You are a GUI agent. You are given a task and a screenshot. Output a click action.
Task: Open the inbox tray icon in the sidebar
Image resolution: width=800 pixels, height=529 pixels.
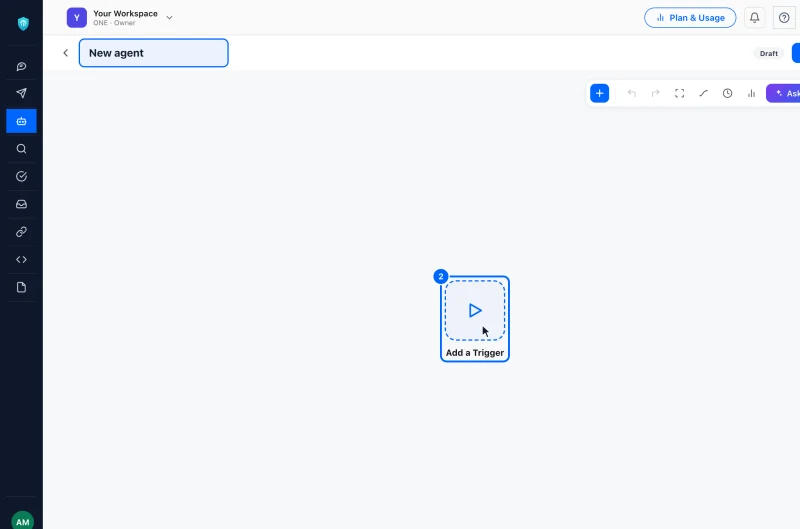(x=21, y=204)
